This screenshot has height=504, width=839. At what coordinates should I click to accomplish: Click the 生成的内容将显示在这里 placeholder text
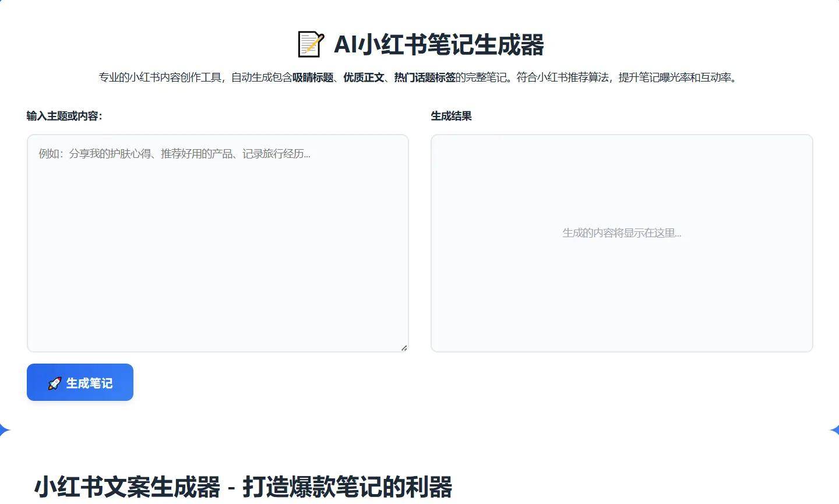621,233
